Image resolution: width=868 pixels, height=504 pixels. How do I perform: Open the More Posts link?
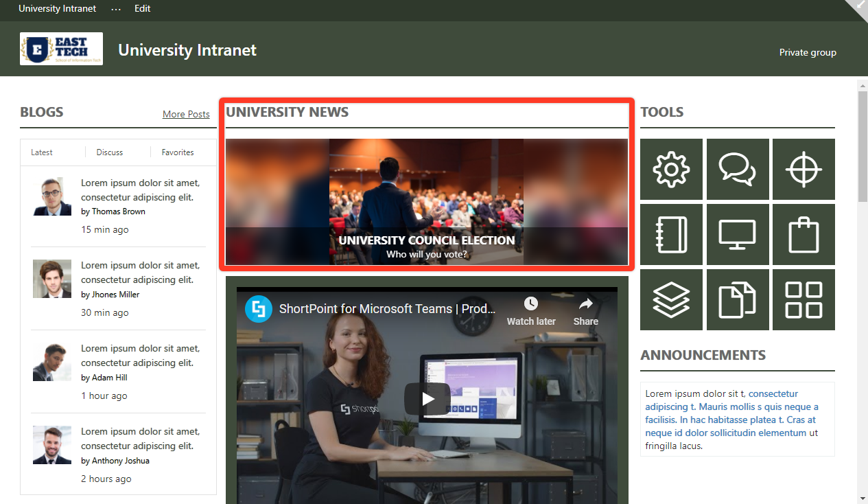(x=186, y=114)
